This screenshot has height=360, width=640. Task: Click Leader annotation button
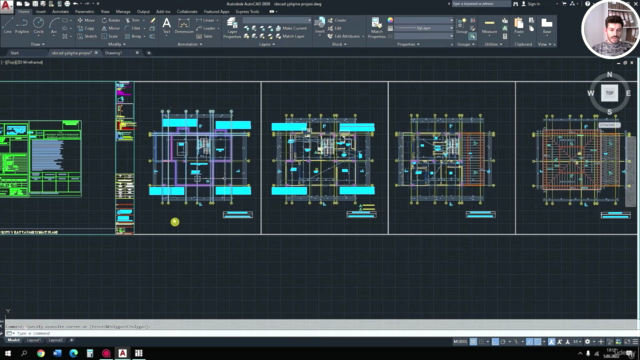click(206, 28)
